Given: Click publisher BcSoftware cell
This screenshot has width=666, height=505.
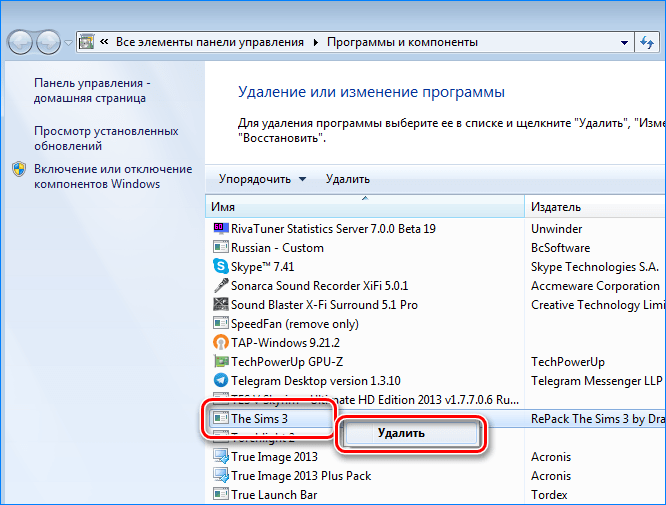Looking at the screenshot, I should click(560, 248).
